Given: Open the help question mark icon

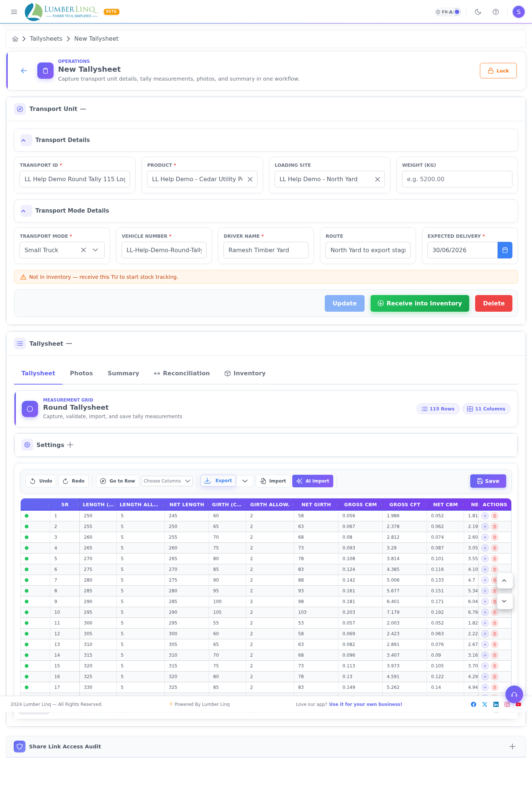Looking at the screenshot, I should [496, 12].
